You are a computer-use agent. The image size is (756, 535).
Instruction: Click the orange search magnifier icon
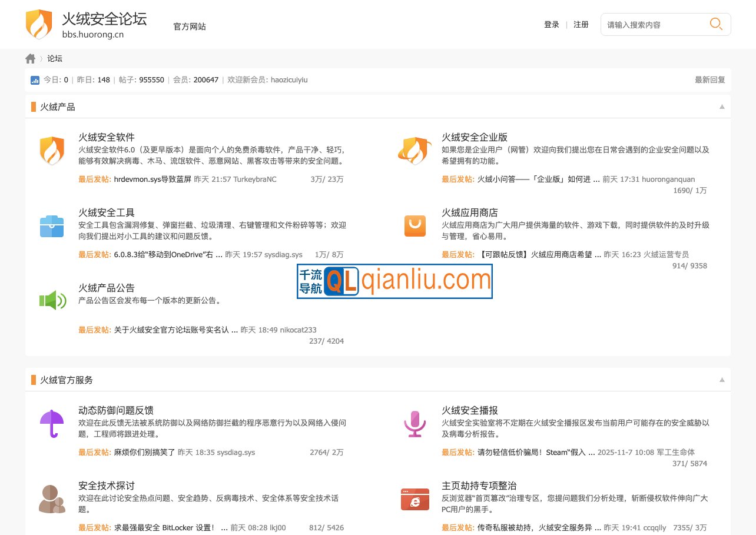(715, 24)
